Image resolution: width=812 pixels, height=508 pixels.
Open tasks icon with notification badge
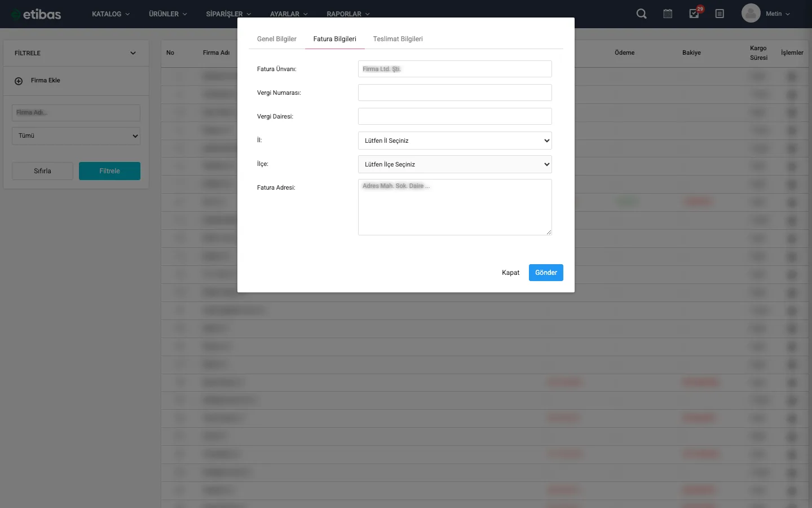[x=694, y=14]
